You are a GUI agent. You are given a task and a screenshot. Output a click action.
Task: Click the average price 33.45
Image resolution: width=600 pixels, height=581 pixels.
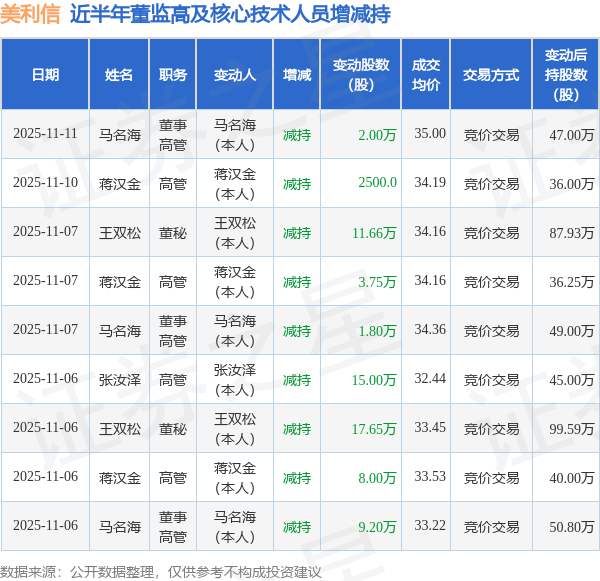[430, 428]
